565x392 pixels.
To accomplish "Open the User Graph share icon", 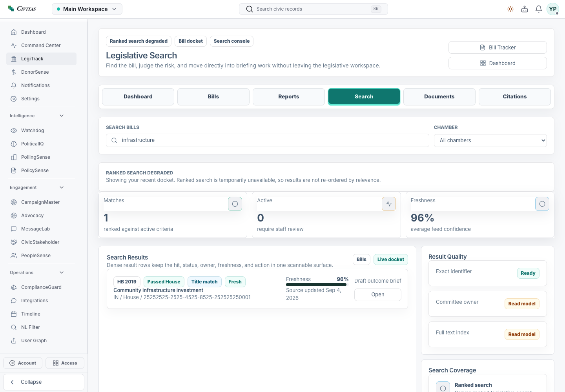I will pyautogui.click(x=14, y=341).
